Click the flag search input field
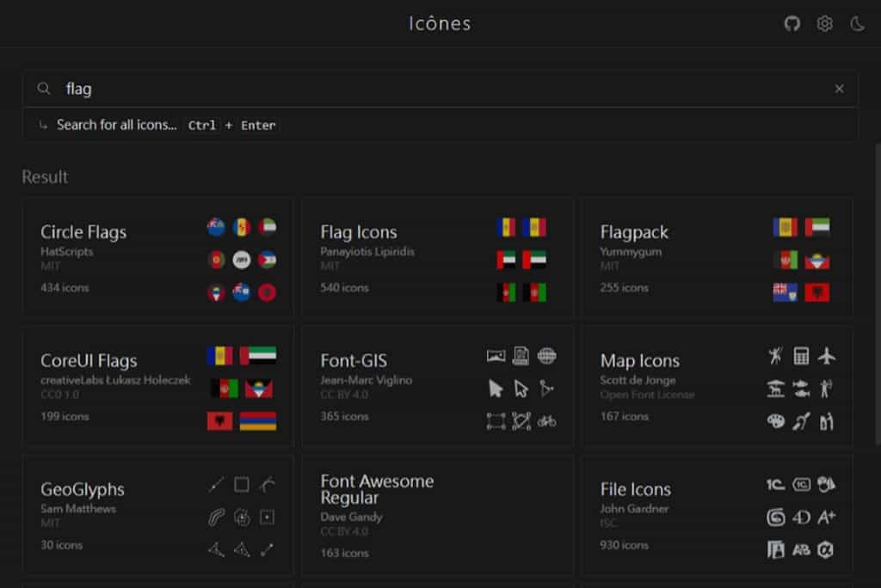Screen dimensions: 881x588 (x=440, y=89)
